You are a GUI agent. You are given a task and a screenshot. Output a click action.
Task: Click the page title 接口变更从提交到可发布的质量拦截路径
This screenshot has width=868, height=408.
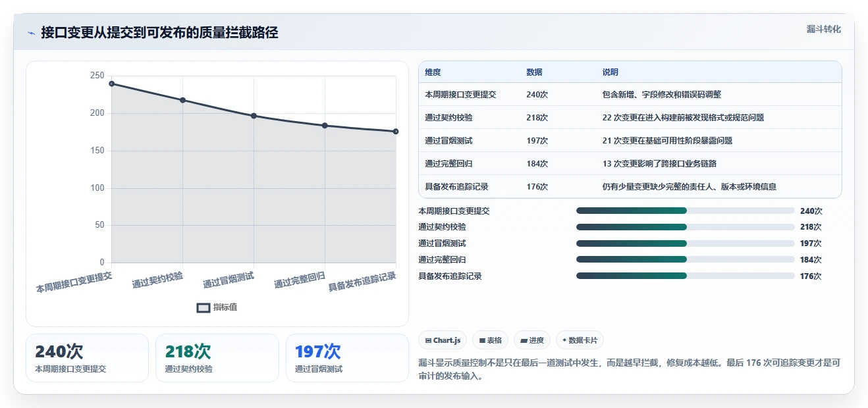pyautogui.click(x=159, y=33)
